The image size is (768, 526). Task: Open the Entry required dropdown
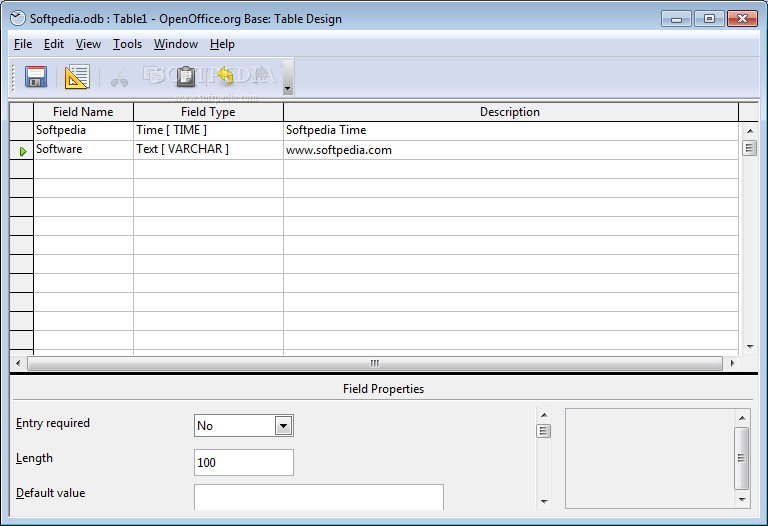284,426
